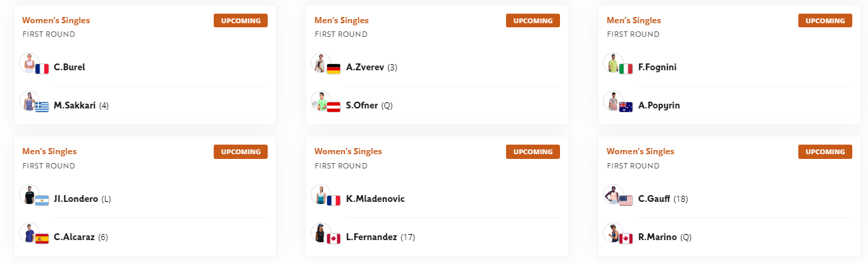Open the Women's Singles heading above K.Mladenovic
This screenshot has height=264, width=868.
click(348, 151)
